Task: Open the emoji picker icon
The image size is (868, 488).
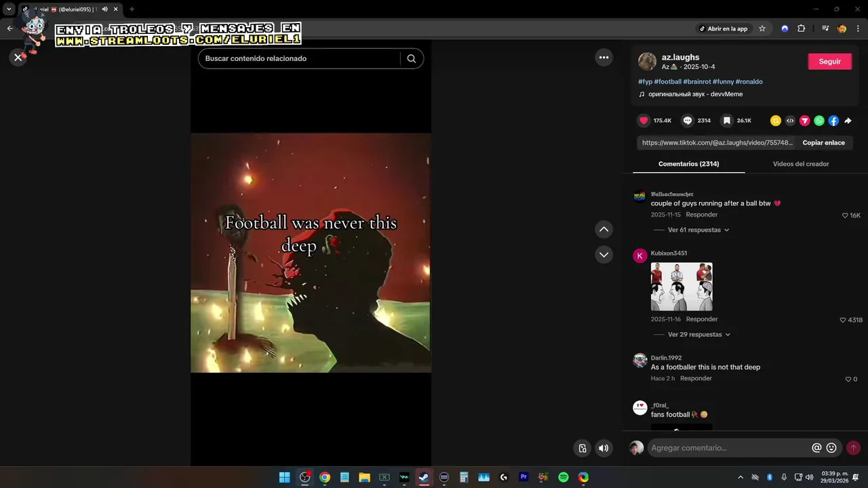Action: tap(831, 448)
